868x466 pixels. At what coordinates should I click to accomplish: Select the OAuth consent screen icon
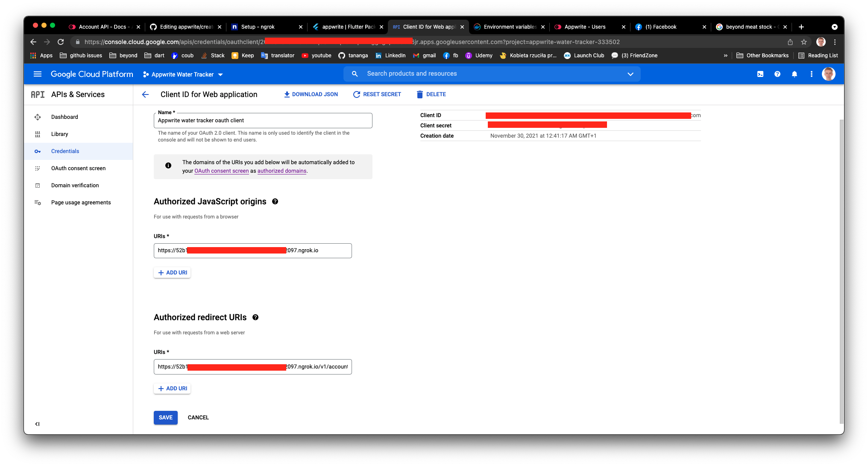point(38,168)
